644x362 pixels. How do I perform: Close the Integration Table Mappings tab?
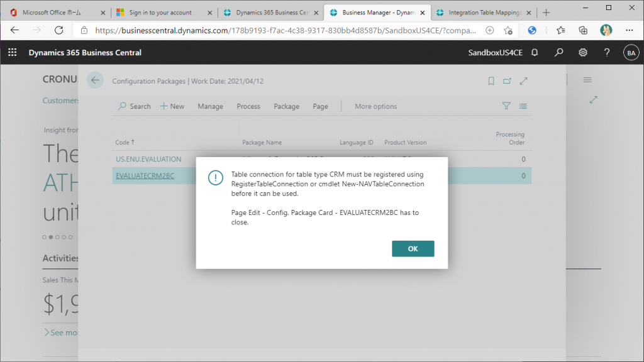coord(529,13)
